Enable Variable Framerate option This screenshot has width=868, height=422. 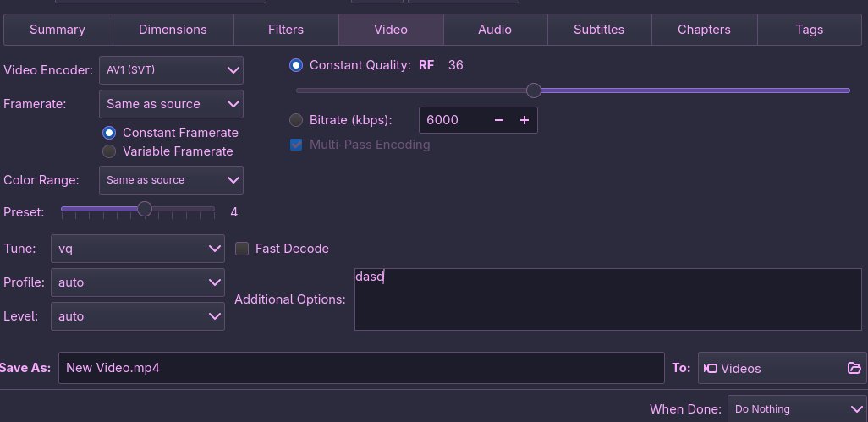(x=109, y=151)
